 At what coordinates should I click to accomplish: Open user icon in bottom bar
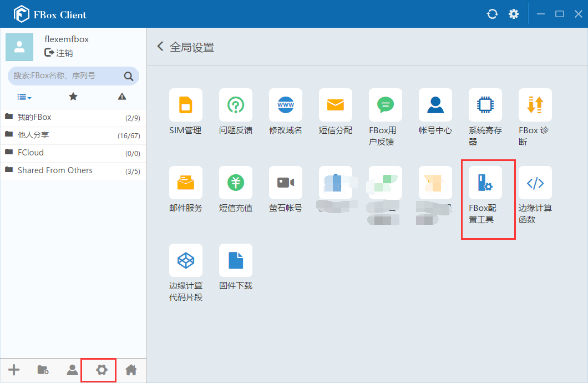click(x=72, y=370)
